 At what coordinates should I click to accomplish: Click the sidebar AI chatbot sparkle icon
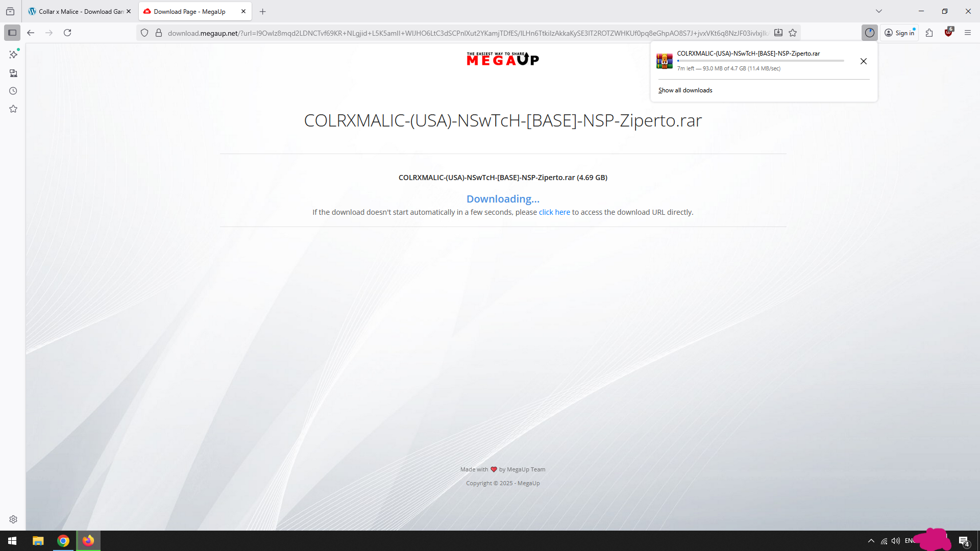[13, 55]
